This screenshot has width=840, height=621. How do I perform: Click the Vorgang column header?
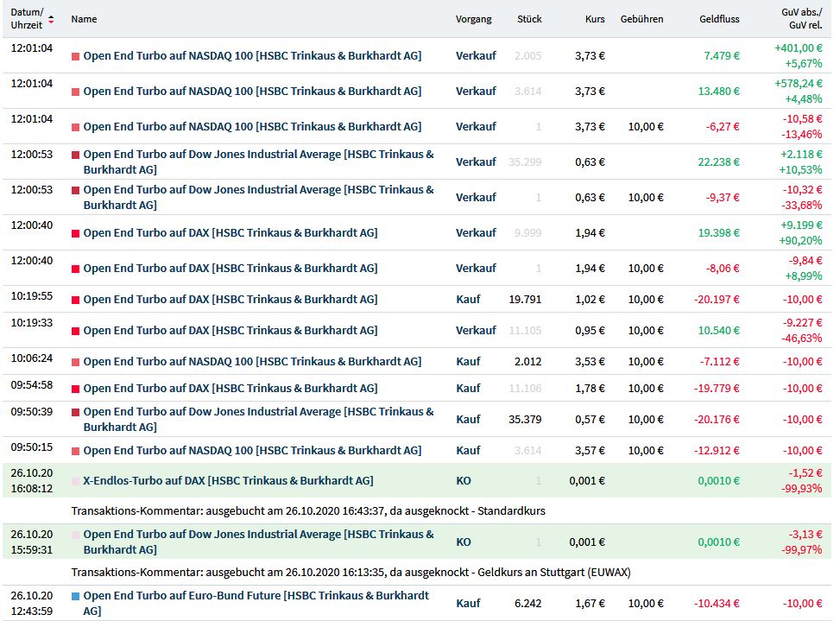[x=474, y=19]
